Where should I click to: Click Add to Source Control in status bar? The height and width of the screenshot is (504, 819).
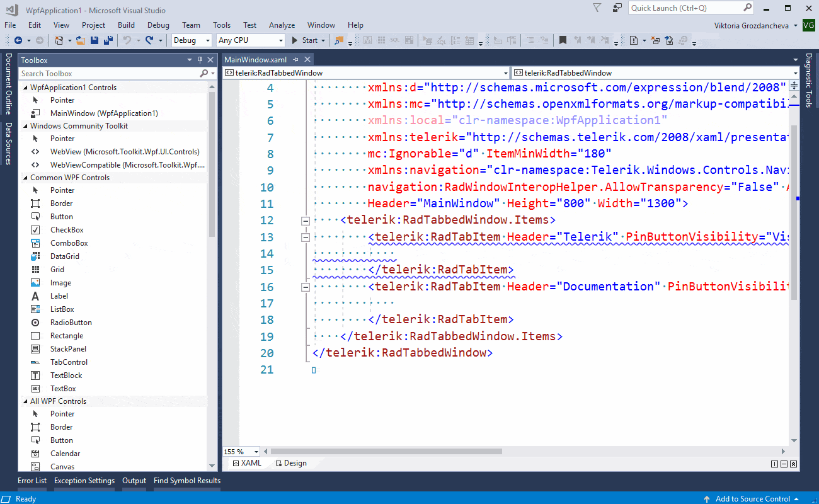coord(751,499)
